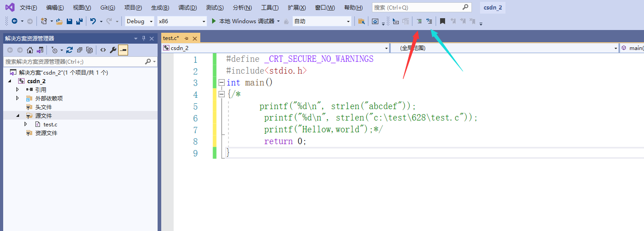
Task: Open Properties via the wrench icon
Action: point(113,50)
